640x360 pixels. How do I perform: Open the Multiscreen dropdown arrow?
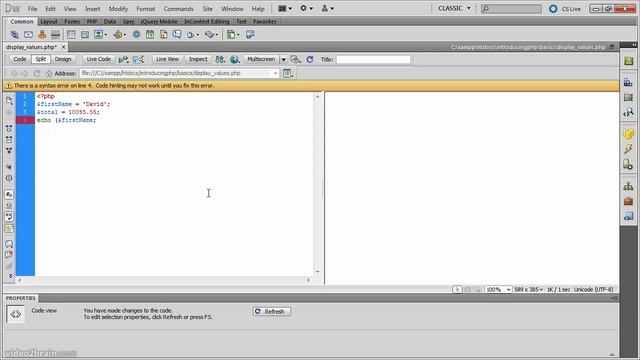click(x=283, y=60)
